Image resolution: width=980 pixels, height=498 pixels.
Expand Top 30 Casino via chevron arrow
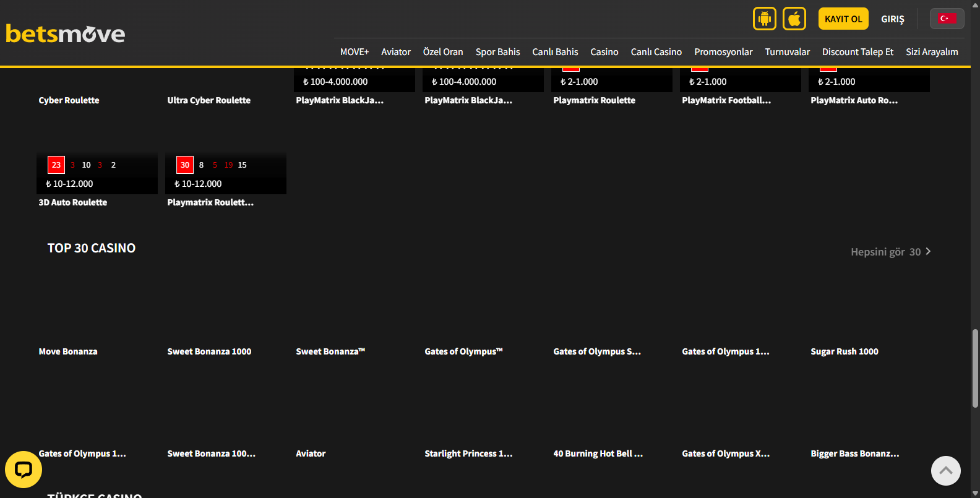[x=928, y=251]
